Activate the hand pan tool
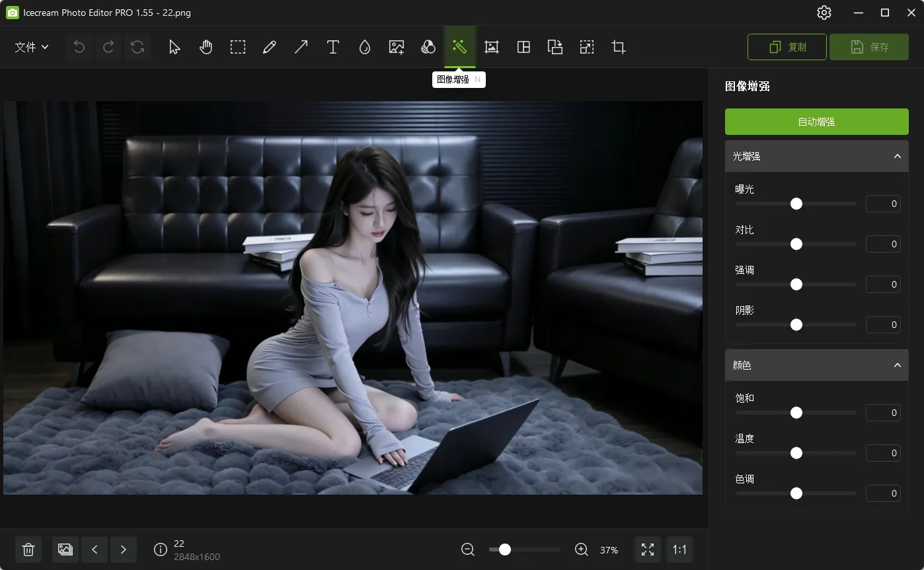Image resolution: width=924 pixels, height=570 pixels. [x=206, y=47]
